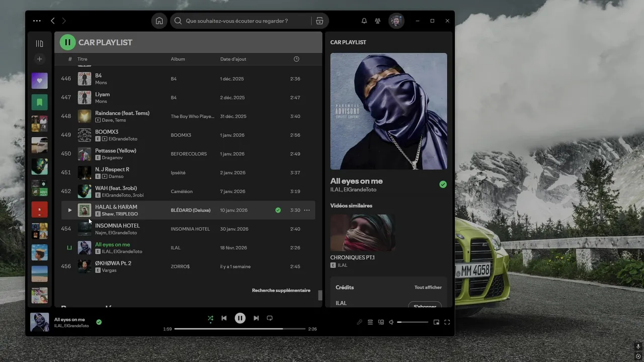This screenshot has width=644, height=362.
Task: Open the now-playing bar album thumbnail
Action: click(x=40, y=322)
